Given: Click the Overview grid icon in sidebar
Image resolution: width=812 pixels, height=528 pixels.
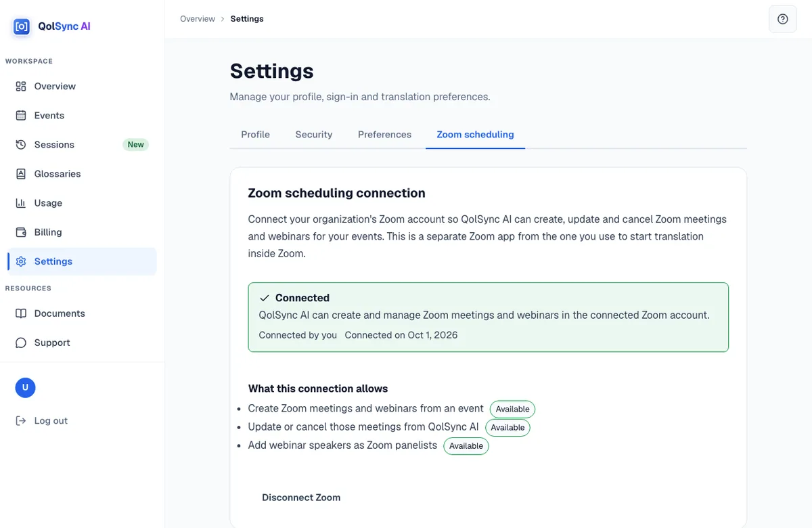Looking at the screenshot, I should click(21, 86).
